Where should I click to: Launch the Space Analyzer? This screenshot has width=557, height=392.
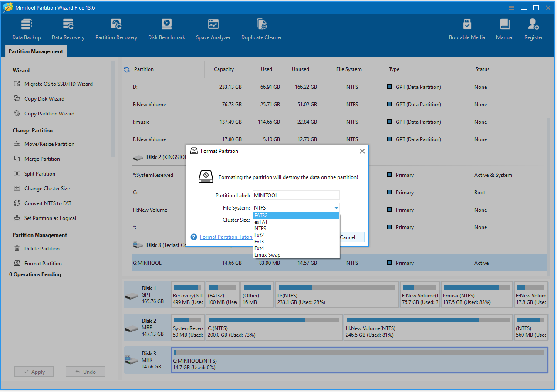tap(213, 28)
